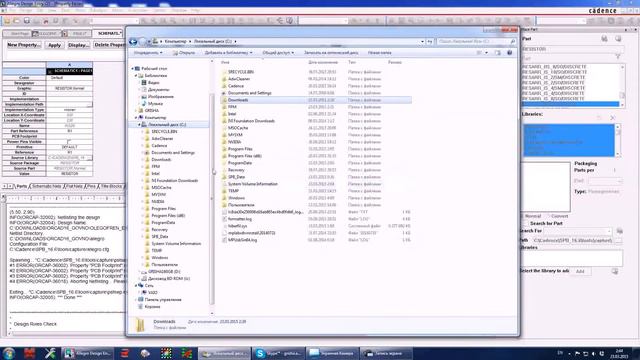This screenshot has width=640, height=360.
Task: Select the Program Files (x86) folder in list
Action: click(244, 156)
